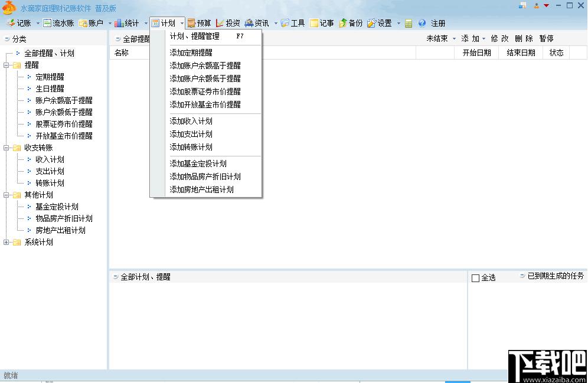Select 房地产出租计划 in the tree

point(60,231)
